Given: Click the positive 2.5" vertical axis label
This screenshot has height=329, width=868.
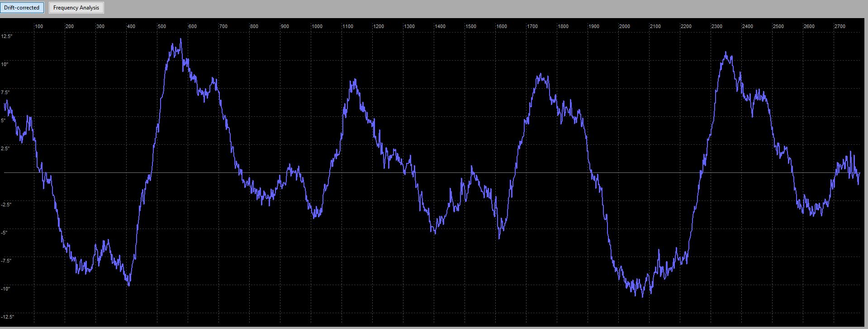Looking at the screenshot, I should pos(6,148).
